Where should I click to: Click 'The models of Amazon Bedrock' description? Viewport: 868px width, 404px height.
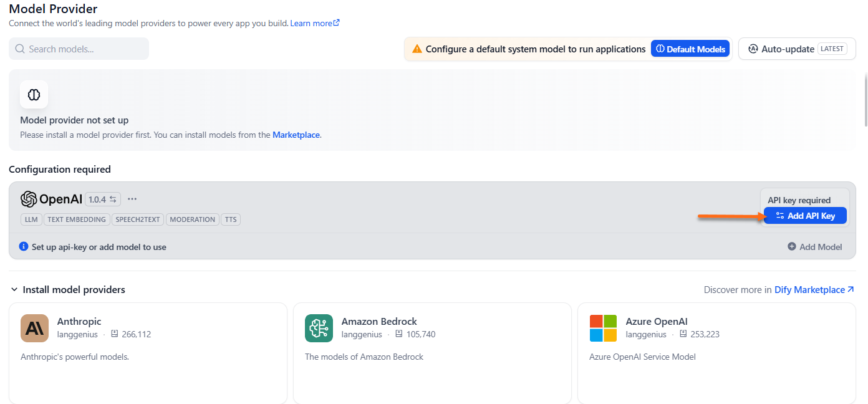click(x=364, y=357)
